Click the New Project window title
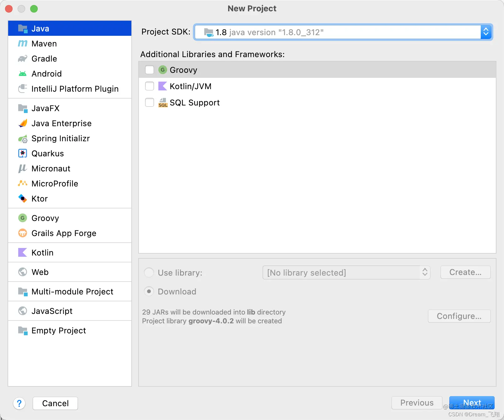 (252, 8)
